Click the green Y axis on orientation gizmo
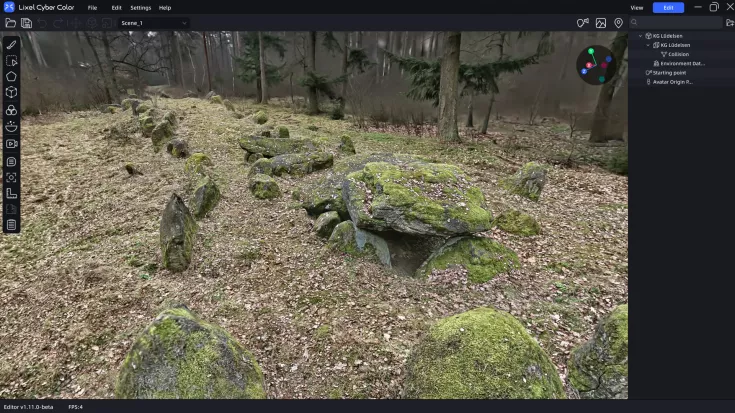735x413 pixels. [x=591, y=52]
